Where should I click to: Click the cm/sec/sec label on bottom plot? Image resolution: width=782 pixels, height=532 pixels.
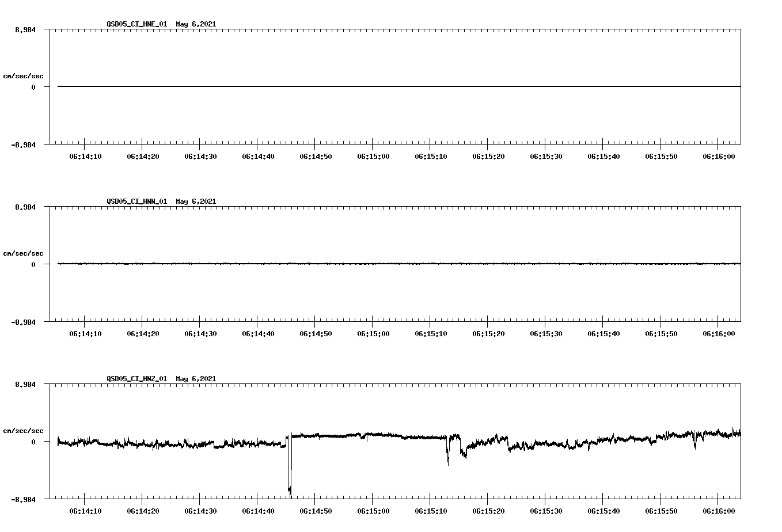click(x=23, y=430)
